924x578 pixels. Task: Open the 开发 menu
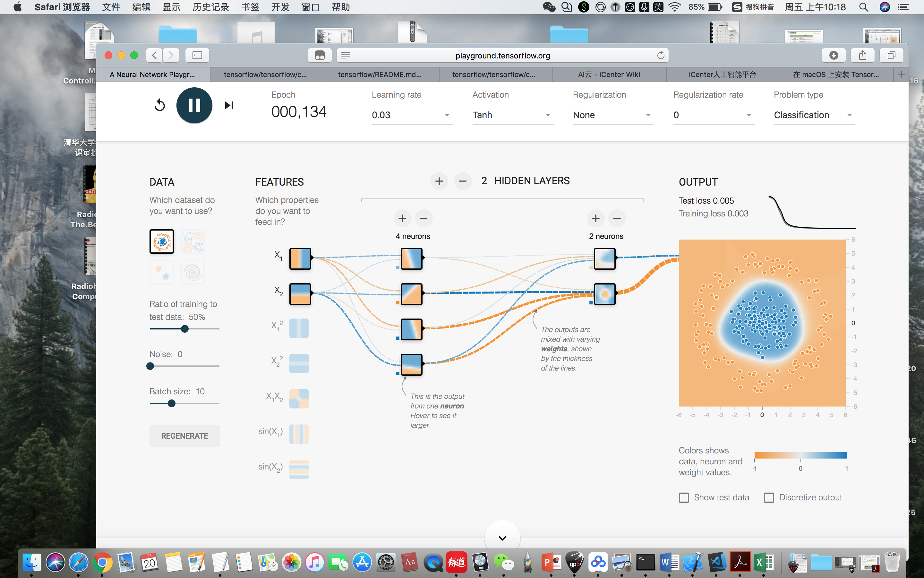[280, 7]
